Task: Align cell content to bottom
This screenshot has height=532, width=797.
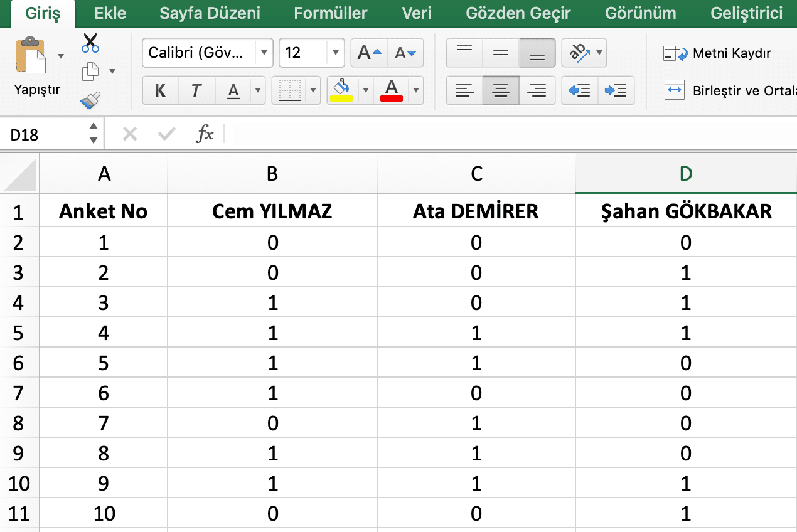Action: point(537,53)
